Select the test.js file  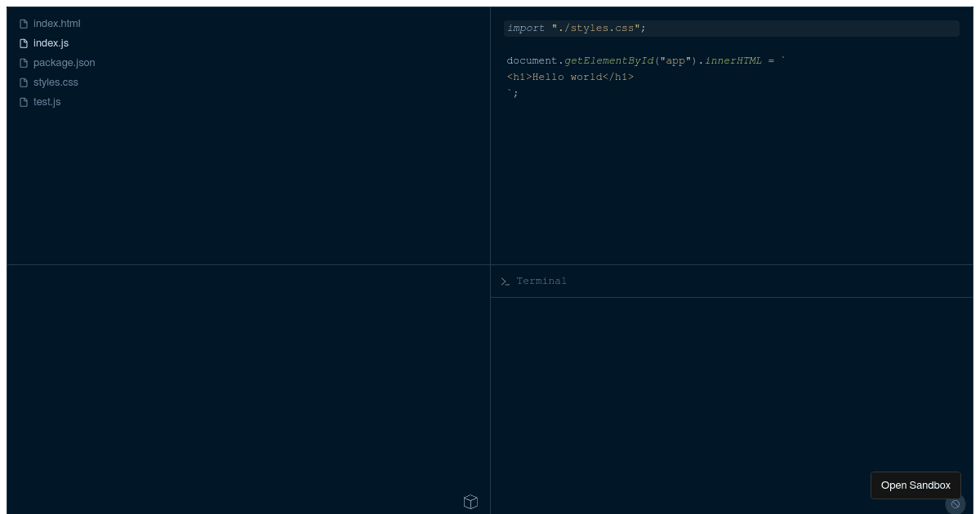[47, 101]
